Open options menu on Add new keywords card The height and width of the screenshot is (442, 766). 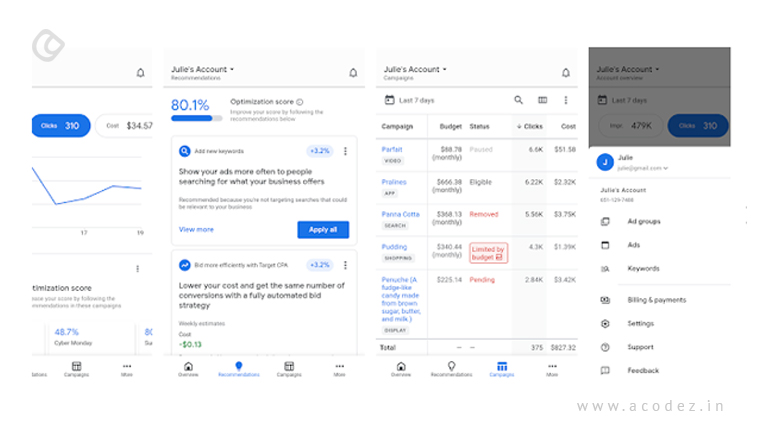345,151
